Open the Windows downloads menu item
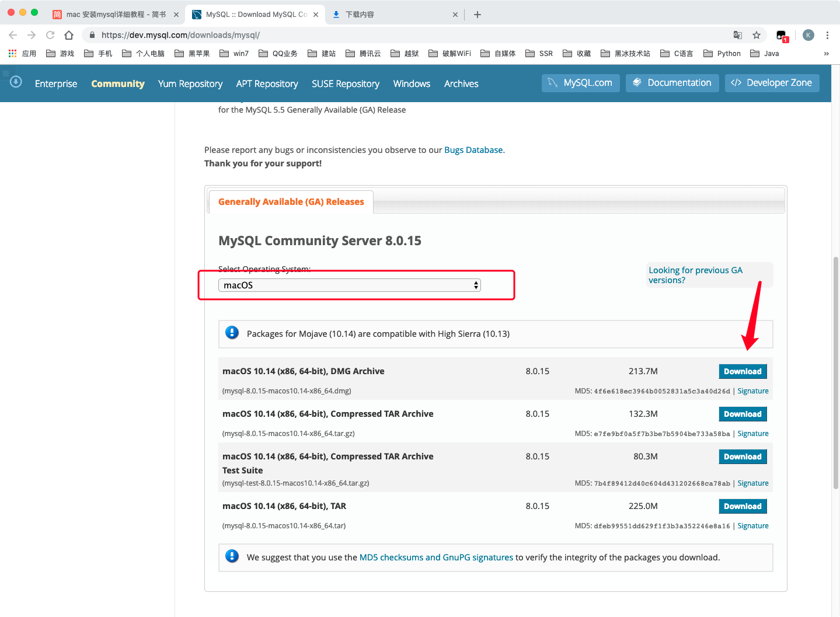The height and width of the screenshot is (617, 840). 412,83
